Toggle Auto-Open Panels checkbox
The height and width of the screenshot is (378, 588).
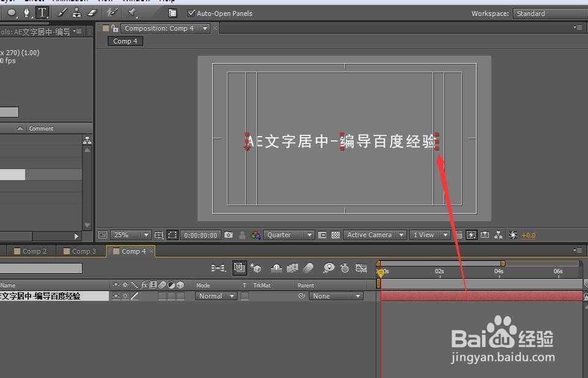point(191,13)
